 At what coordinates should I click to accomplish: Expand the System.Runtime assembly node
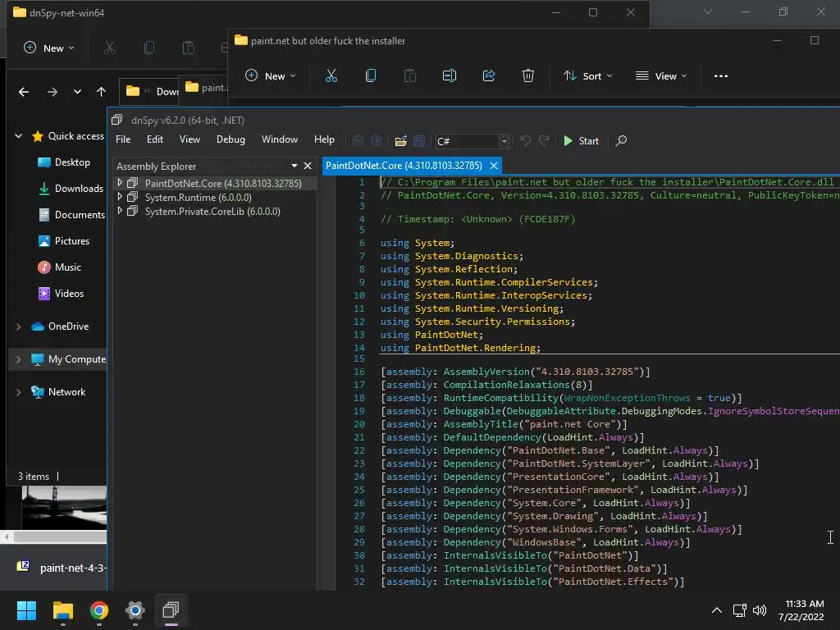pos(120,197)
